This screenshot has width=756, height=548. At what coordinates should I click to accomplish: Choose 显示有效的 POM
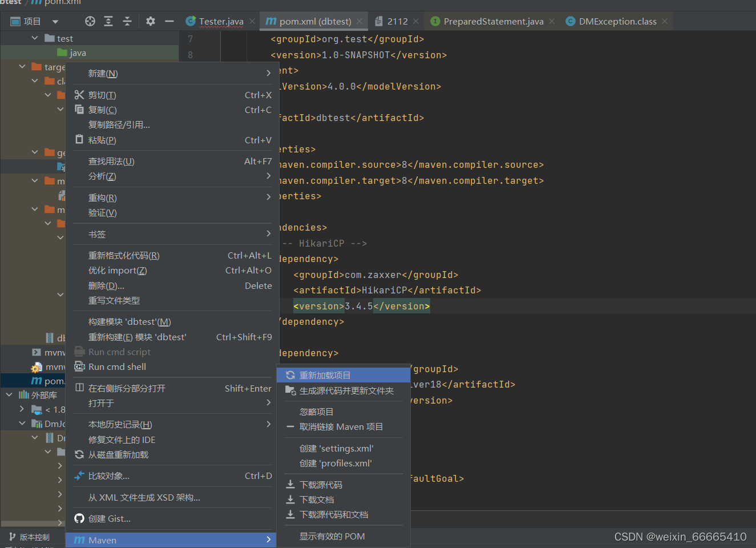(343, 537)
